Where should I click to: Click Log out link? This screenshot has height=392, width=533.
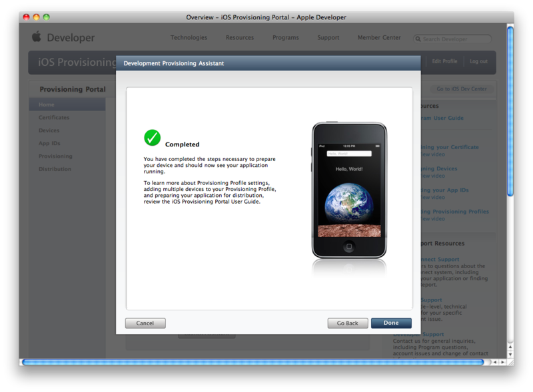(478, 61)
